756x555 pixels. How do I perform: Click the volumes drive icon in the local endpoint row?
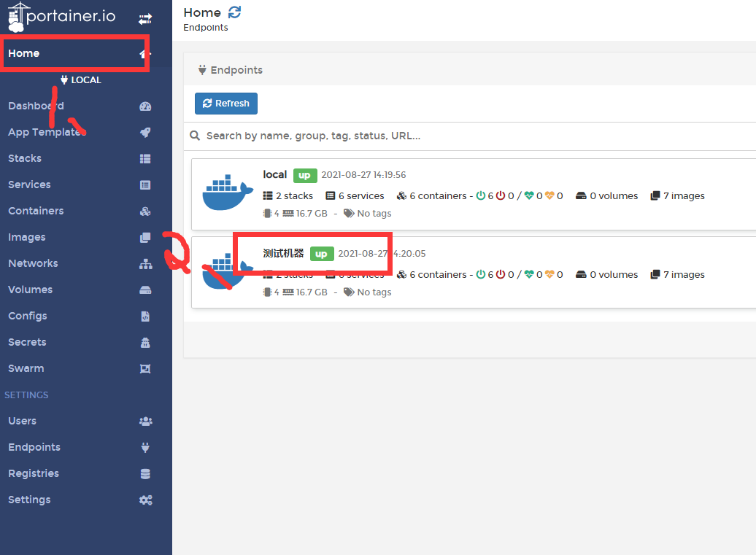[x=581, y=195]
